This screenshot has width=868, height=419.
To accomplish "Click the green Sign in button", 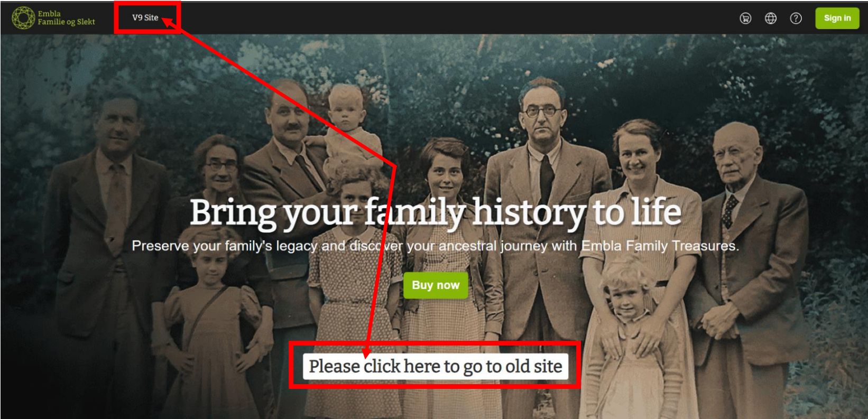I will pos(837,18).
